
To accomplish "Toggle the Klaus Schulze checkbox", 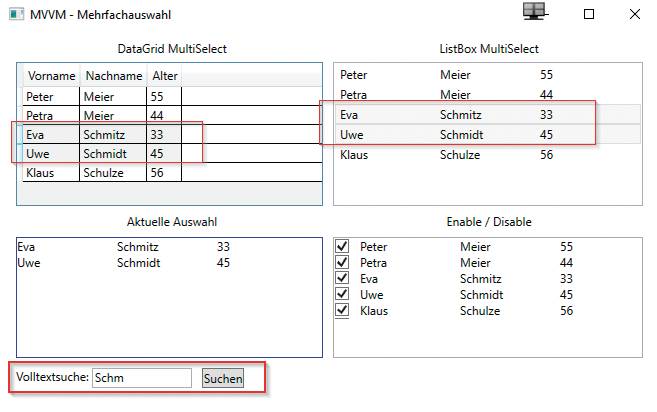I will (x=342, y=310).
